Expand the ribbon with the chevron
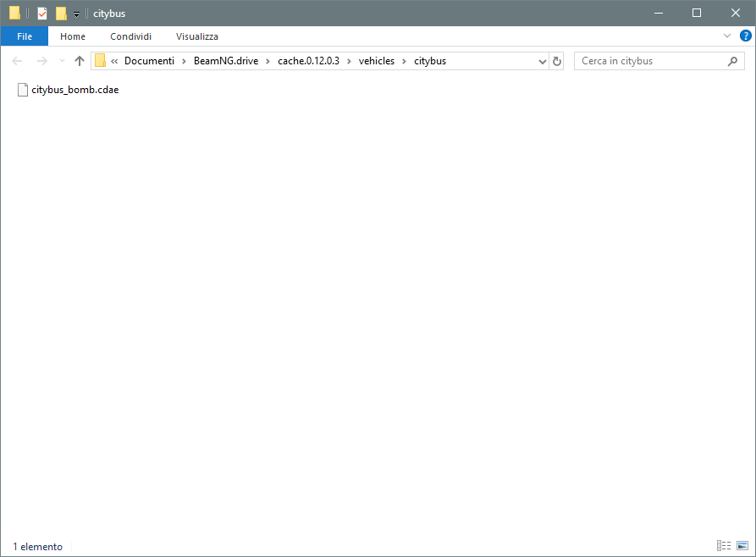This screenshot has height=557, width=756. [x=727, y=36]
